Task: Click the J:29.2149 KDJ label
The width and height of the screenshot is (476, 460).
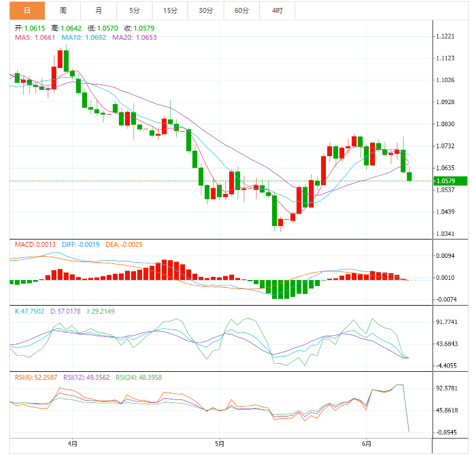Action: pyautogui.click(x=100, y=311)
